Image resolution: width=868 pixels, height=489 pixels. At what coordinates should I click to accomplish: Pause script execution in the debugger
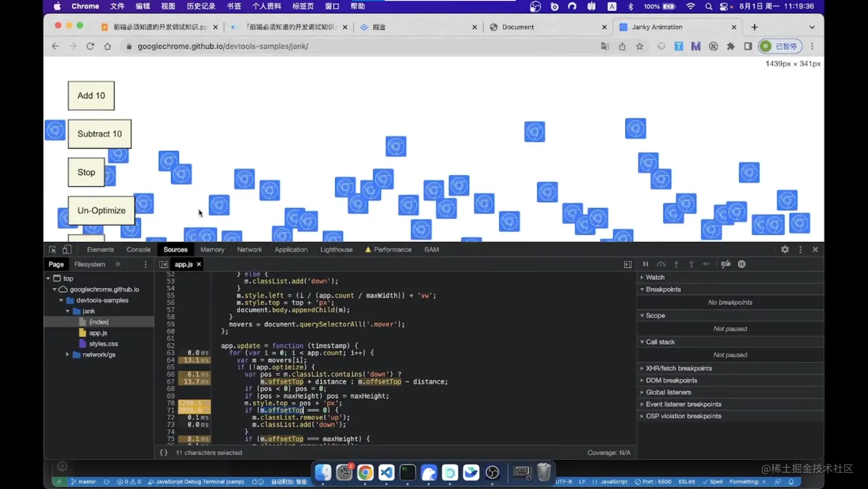pyautogui.click(x=645, y=264)
